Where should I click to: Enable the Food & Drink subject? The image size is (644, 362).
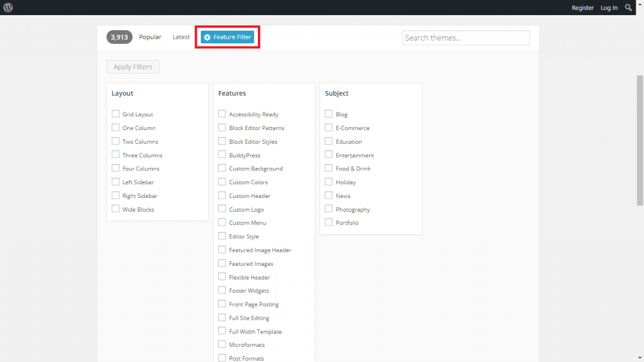[x=328, y=168]
